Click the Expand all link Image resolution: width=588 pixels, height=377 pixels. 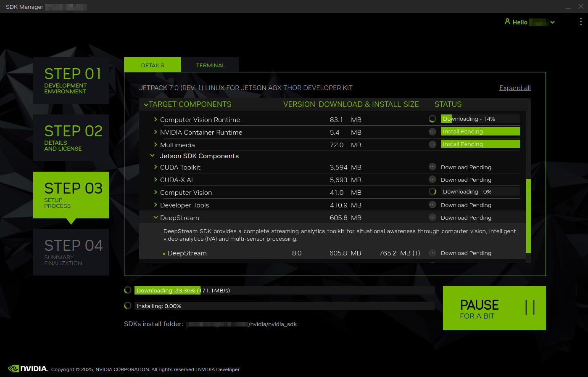(515, 88)
